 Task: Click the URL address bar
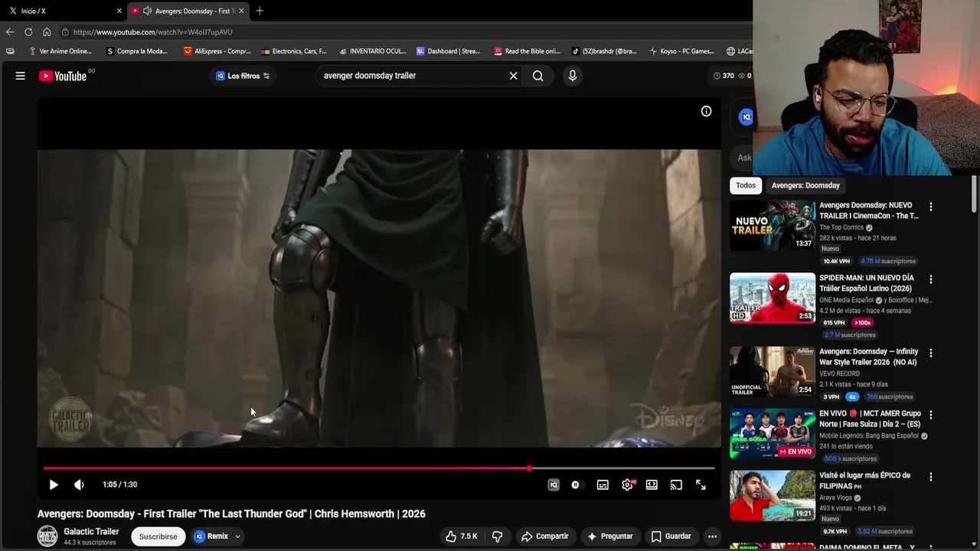coord(406,32)
